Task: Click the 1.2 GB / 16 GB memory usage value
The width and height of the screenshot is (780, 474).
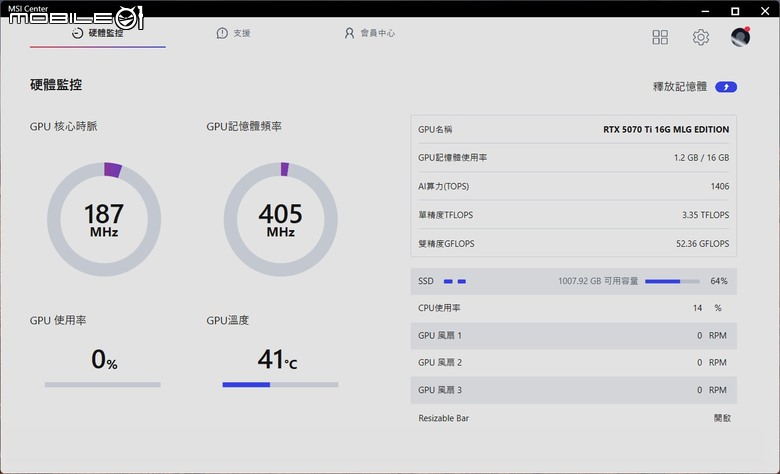Action: point(701,158)
